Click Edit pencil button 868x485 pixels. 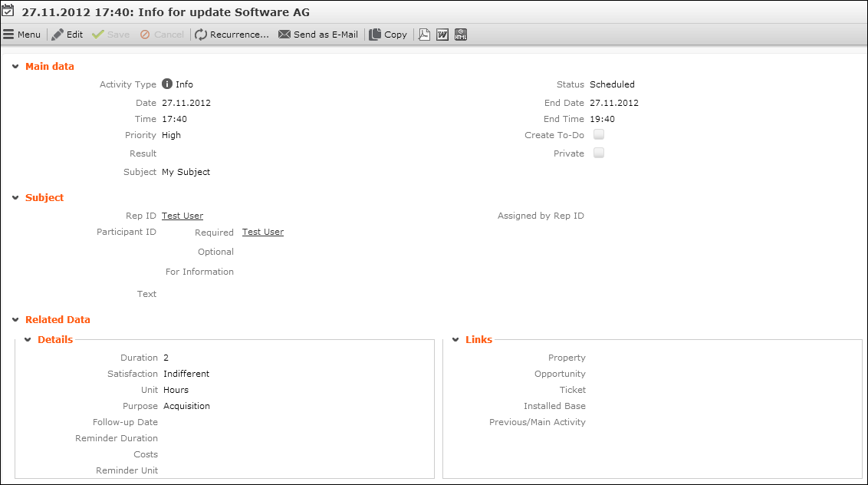click(67, 35)
